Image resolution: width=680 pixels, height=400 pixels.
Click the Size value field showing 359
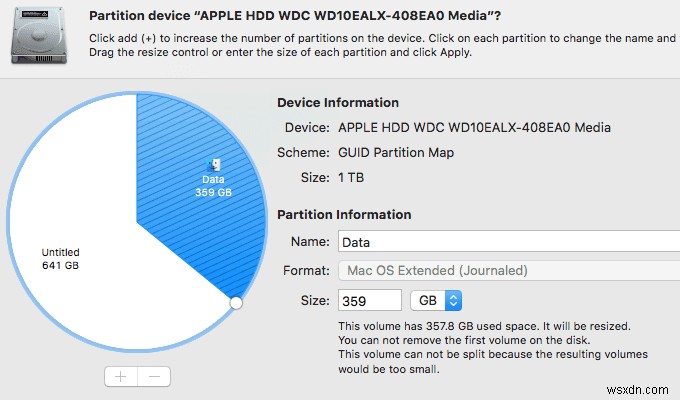coord(369,300)
